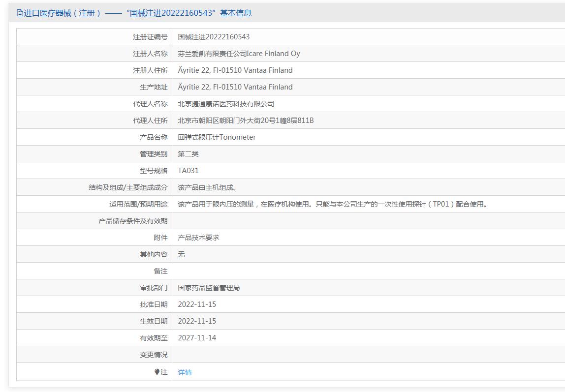Open the 详情 details link
This screenshot has width=565, height=392.
[185, 372]
